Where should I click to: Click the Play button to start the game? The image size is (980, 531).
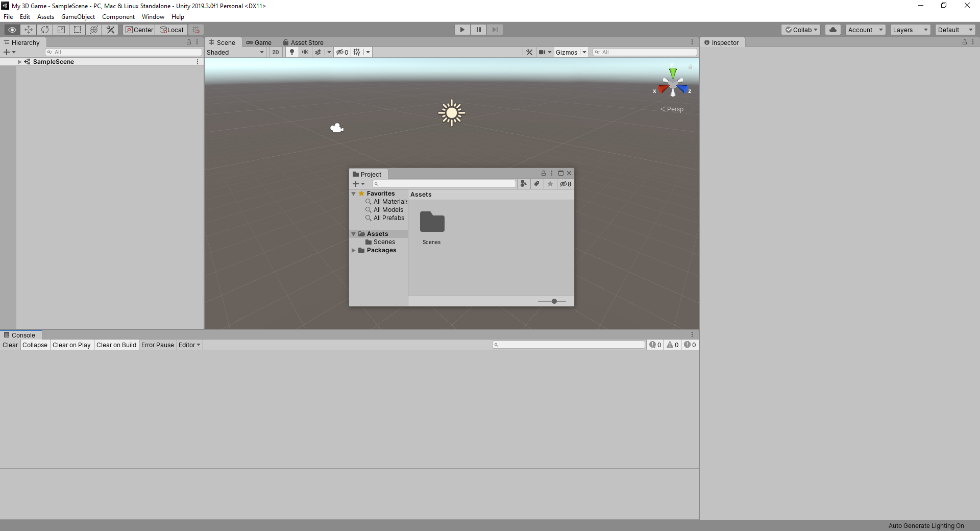462,30
